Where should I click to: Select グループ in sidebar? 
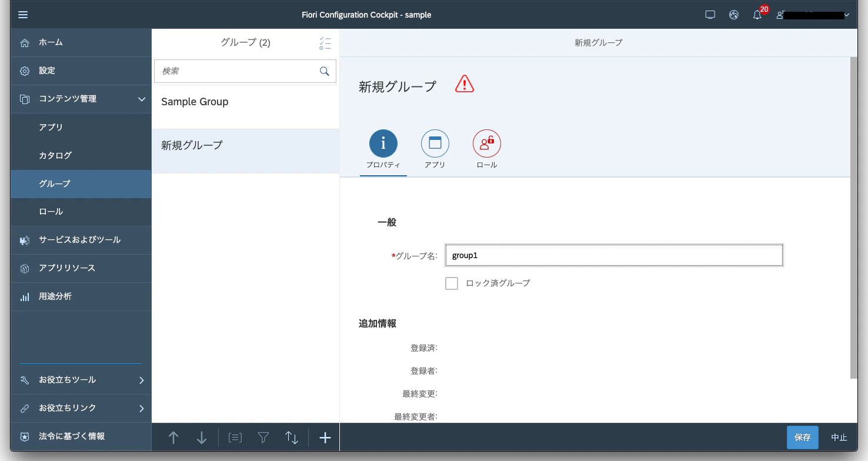coord(81,184)
